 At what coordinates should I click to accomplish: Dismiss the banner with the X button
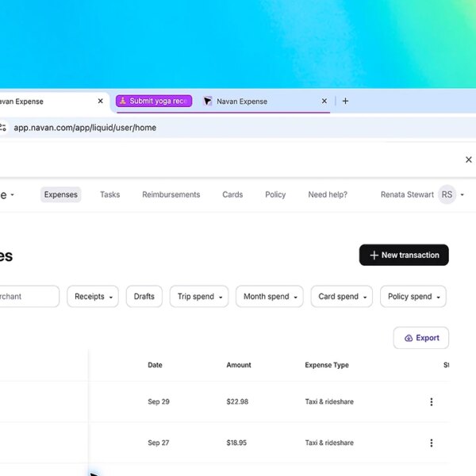point(468,159)
